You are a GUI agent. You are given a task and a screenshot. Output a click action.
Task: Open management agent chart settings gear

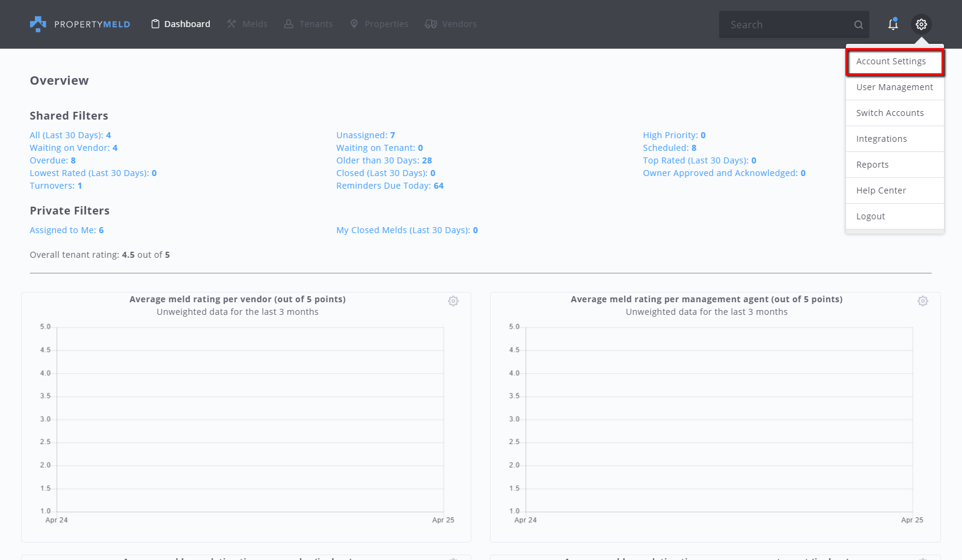click(x=922, y=301)
